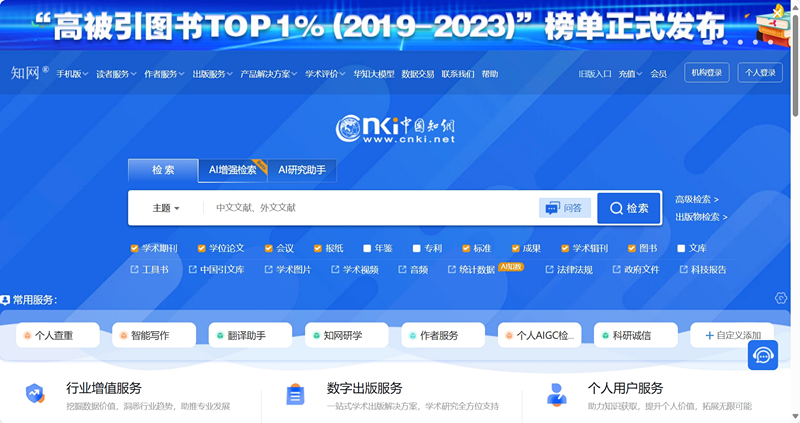This screenshot has height=423, width=800.
Task: Click the external-link icon beside 政府文件
Action: [616, 269]
